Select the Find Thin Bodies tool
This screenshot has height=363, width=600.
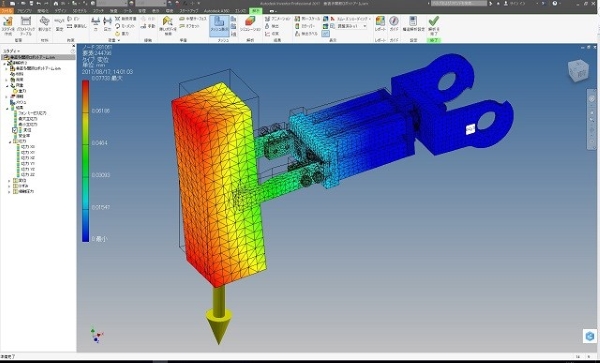(x=167, y=25)
